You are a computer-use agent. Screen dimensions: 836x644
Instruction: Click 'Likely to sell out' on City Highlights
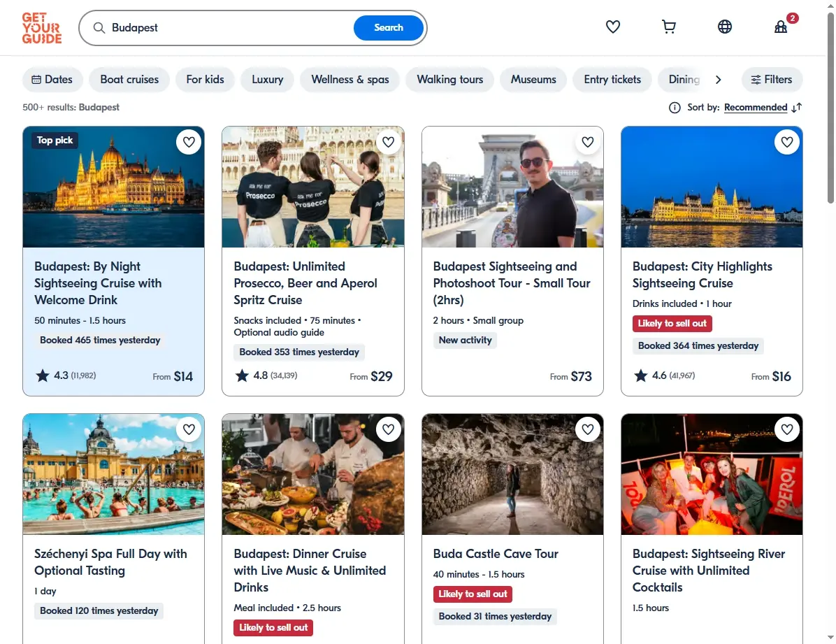click(x=672, y=323)
